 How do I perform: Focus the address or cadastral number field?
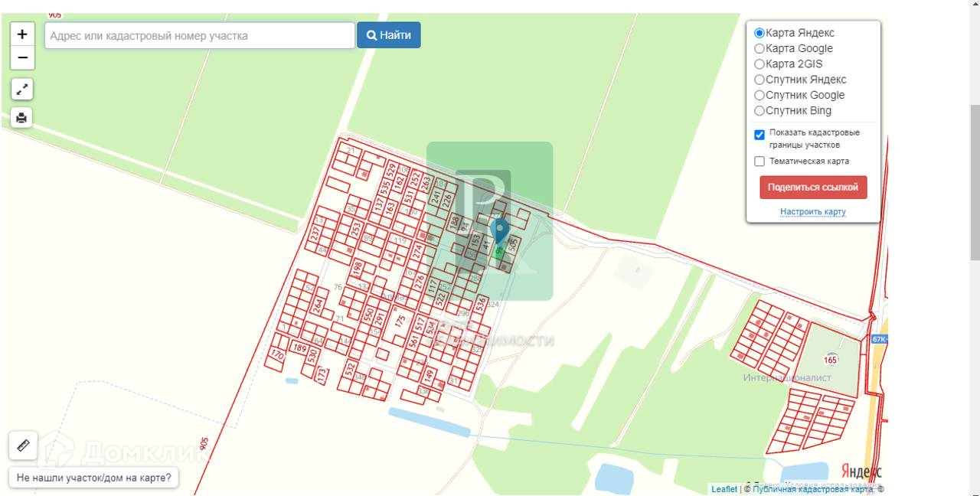(x=200, y=35)
